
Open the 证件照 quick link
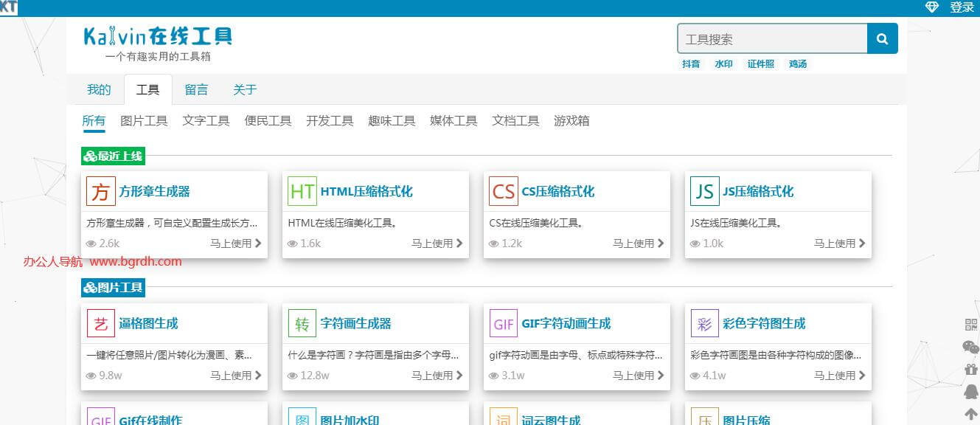pyautogui.click(x=760, y=64)
